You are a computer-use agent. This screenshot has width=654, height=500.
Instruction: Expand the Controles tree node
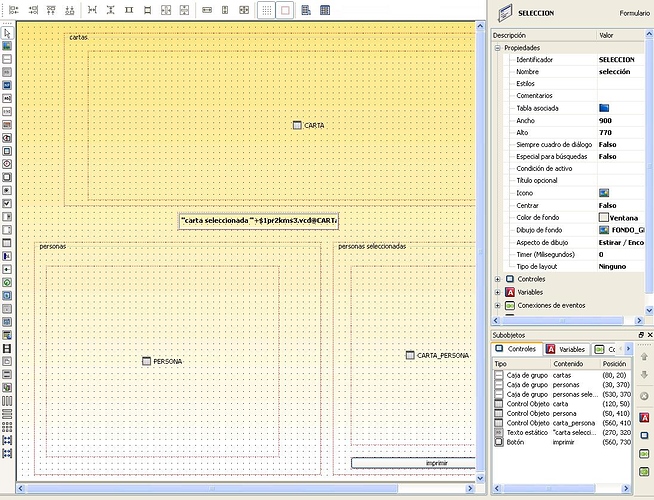click(x=497, y=279)
